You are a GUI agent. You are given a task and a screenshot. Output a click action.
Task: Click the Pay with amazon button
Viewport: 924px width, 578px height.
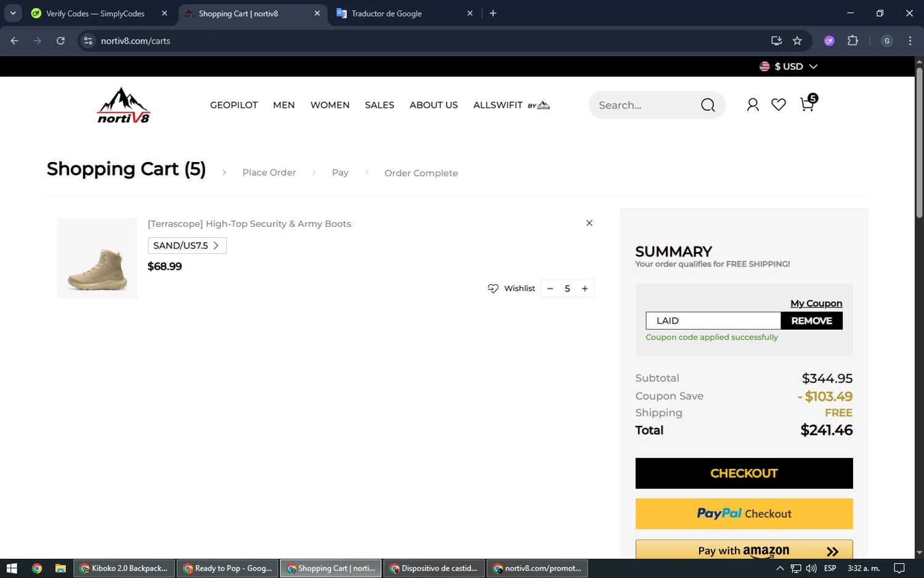(x=744, y=550)
